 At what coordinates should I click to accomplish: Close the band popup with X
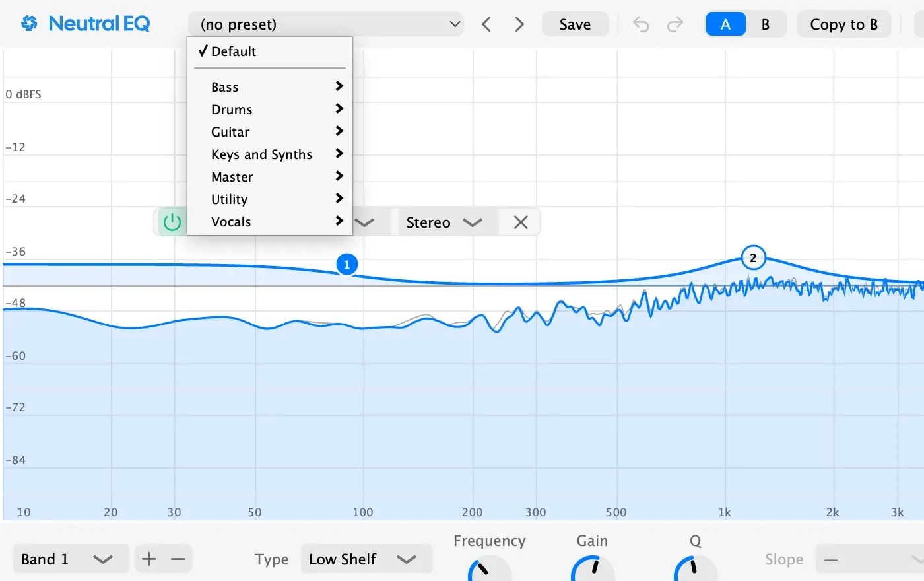[521, 222]
